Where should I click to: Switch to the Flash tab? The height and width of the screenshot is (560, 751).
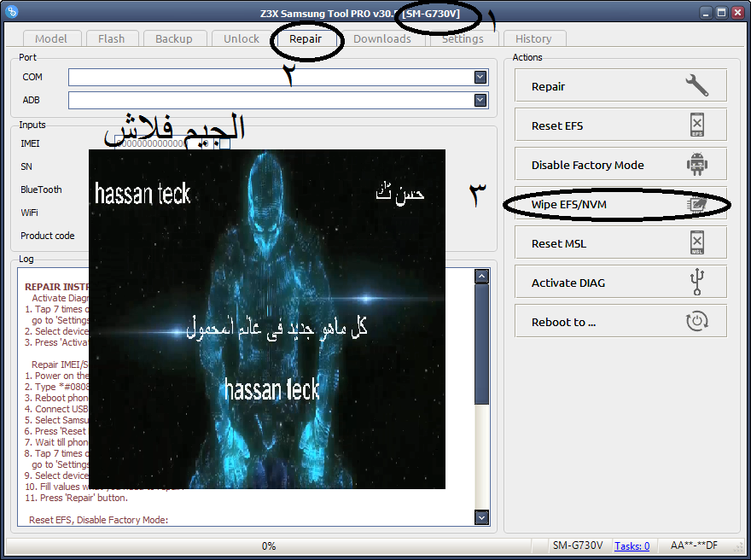point(112,38)
